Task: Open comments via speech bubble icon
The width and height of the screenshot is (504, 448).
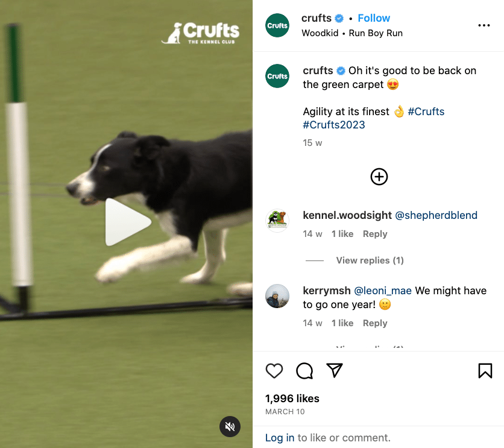Action: click(304, 371)
